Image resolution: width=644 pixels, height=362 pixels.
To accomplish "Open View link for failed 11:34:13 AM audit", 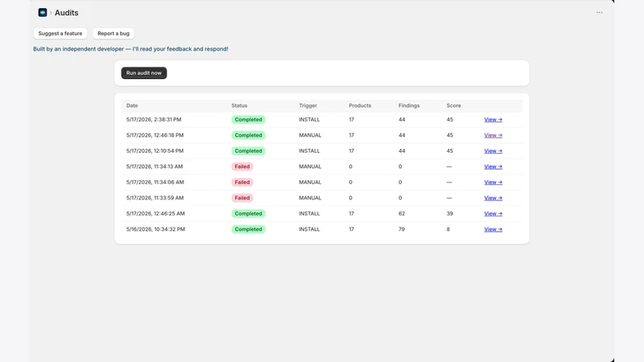I will pyautogui.click(x=493, y=167).
